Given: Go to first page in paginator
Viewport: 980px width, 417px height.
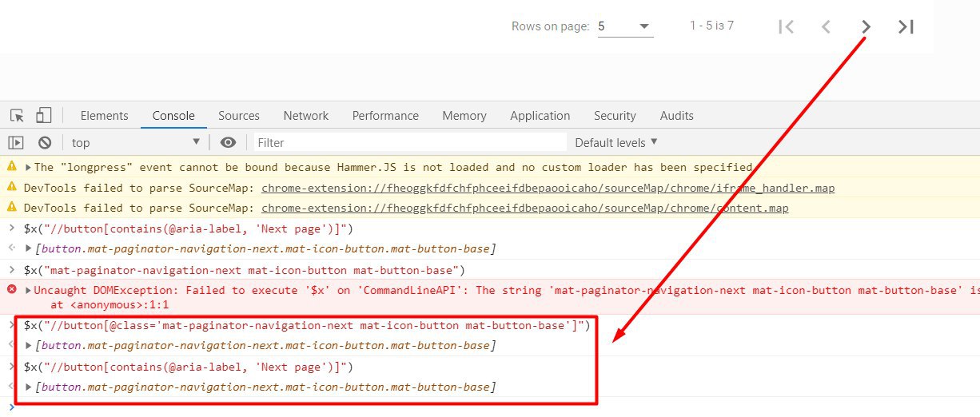Looking at the screenshot, I should pos(786,27).
